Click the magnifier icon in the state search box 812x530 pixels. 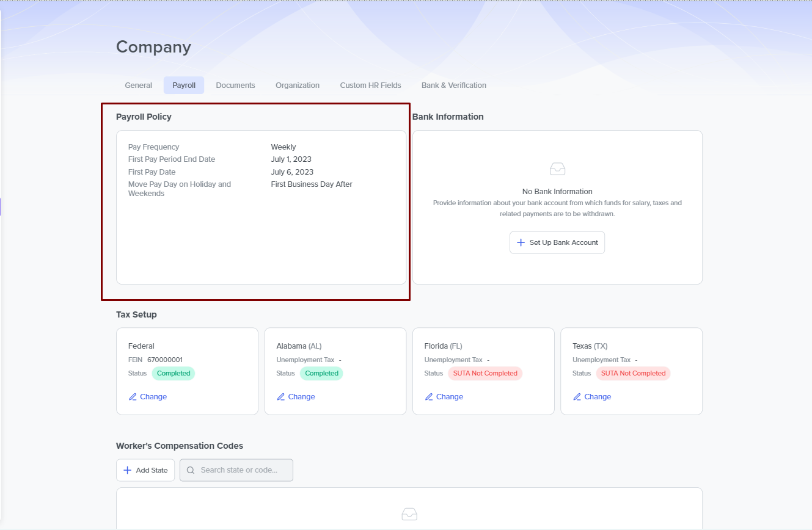click(x=191, y=470)
